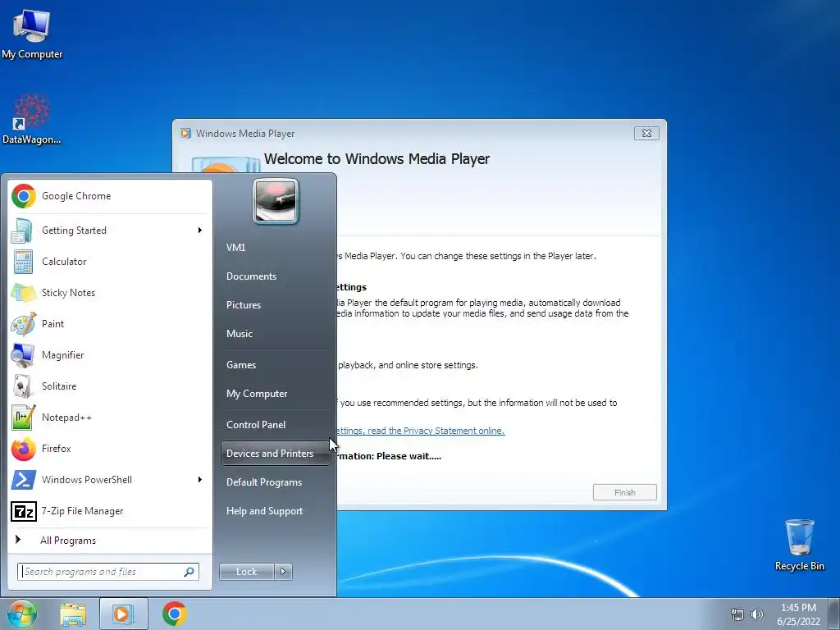
Task: Click the Windows Start orb
Action: (x=22, y=614)
